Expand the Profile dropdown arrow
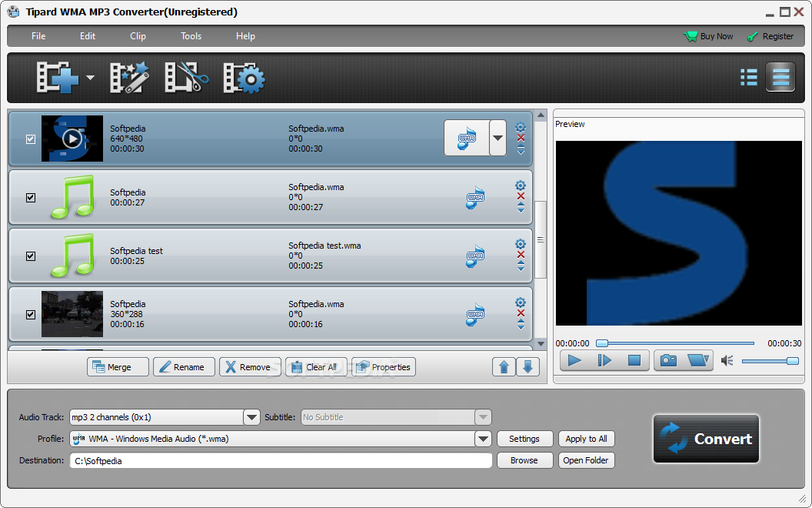812x508 pixels. pyautogui.click(x=483, y=439)
